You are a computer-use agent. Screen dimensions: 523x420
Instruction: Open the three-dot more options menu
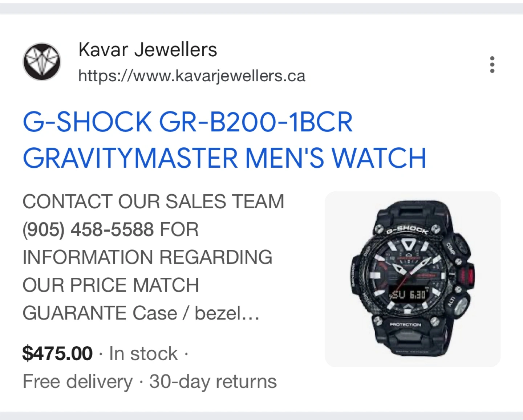pos(492,65)
